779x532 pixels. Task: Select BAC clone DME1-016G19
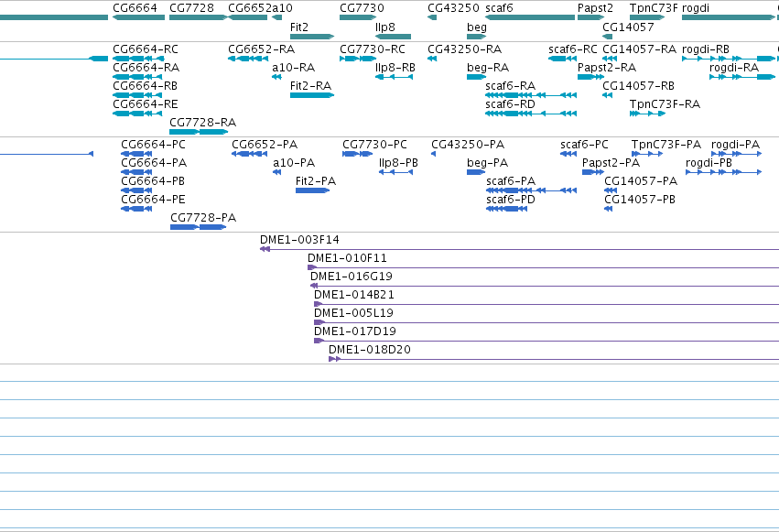[x=545, y=286]
